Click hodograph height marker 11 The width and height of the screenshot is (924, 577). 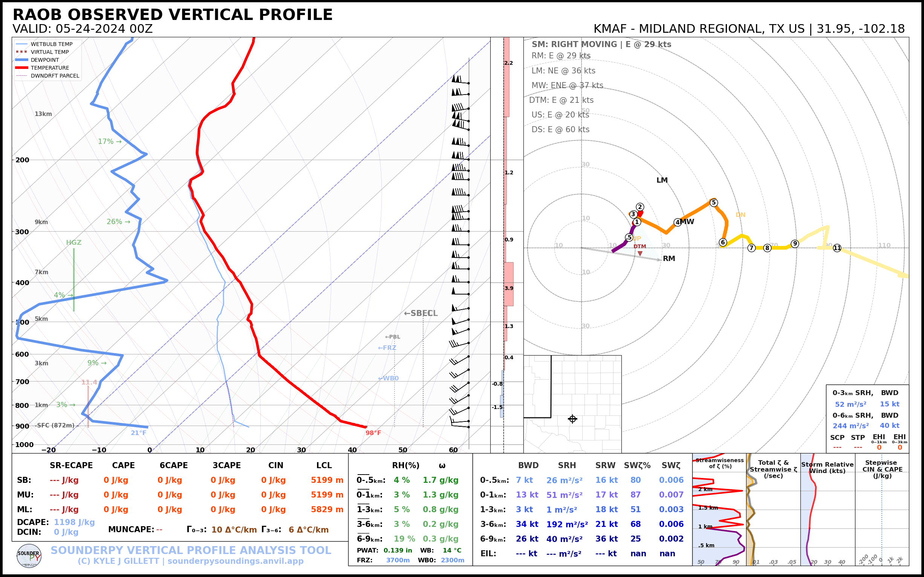point(837,248)
